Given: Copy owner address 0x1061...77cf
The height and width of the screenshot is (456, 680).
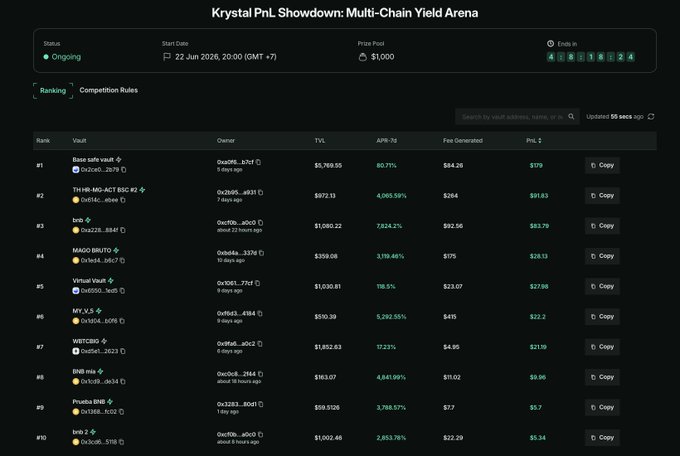Looking at the screenshot, I should [x=258, y=283].
